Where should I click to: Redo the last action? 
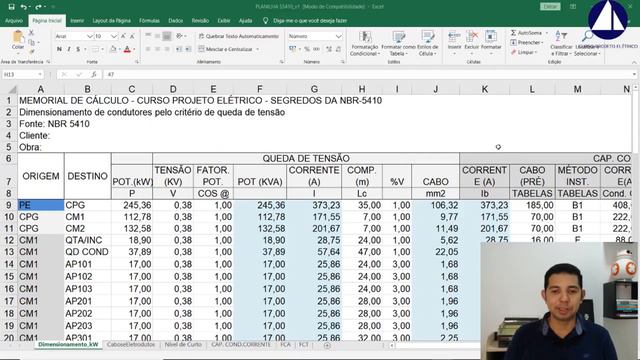tap(38, 7)
